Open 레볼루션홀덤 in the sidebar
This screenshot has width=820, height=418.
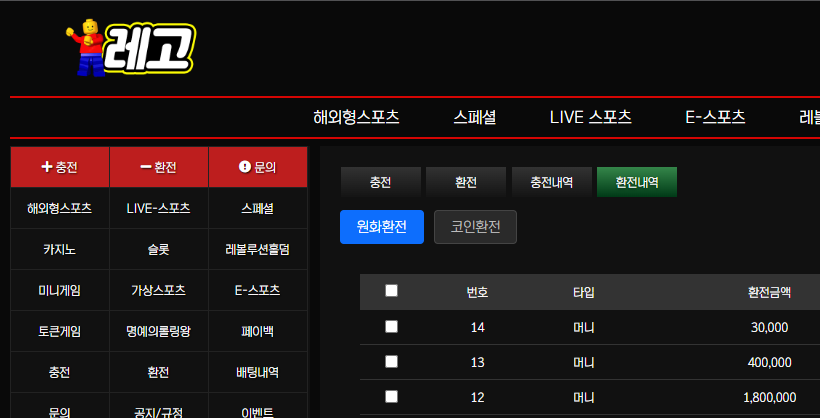[258, 250]
